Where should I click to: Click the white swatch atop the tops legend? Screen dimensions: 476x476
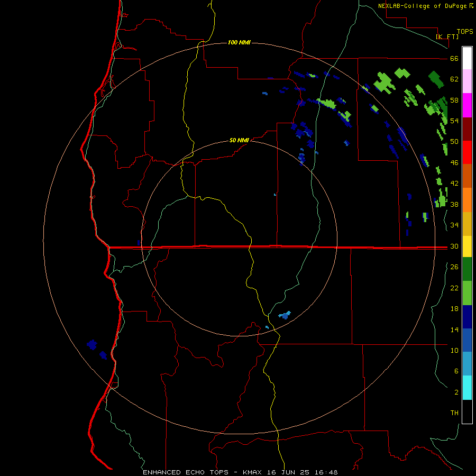(x=467, y=58)
